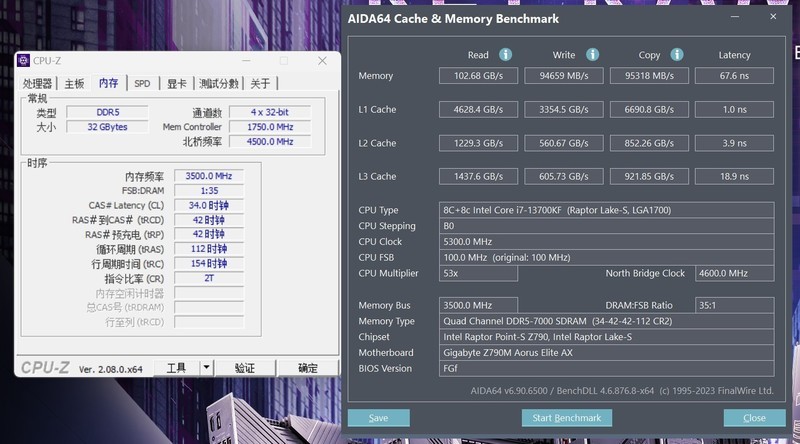
Task: Click the Chipset field Intel Raptor Point-S Z790
Action: click(607, 337)
